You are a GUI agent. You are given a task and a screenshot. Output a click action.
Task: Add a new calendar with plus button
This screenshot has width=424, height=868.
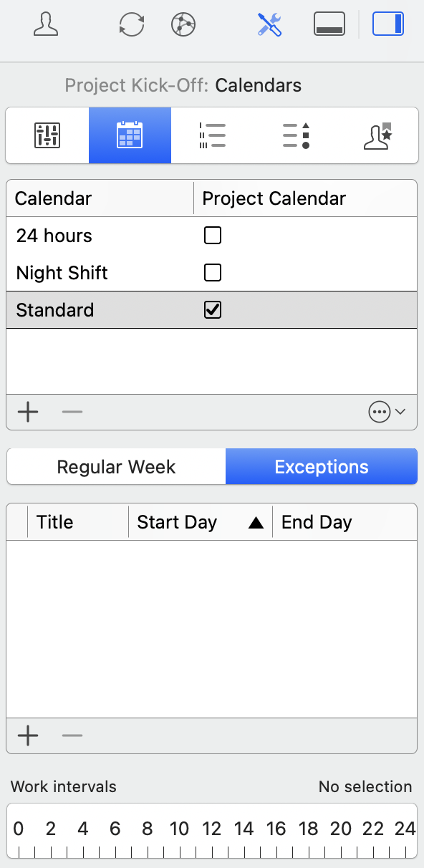point(28,412)
